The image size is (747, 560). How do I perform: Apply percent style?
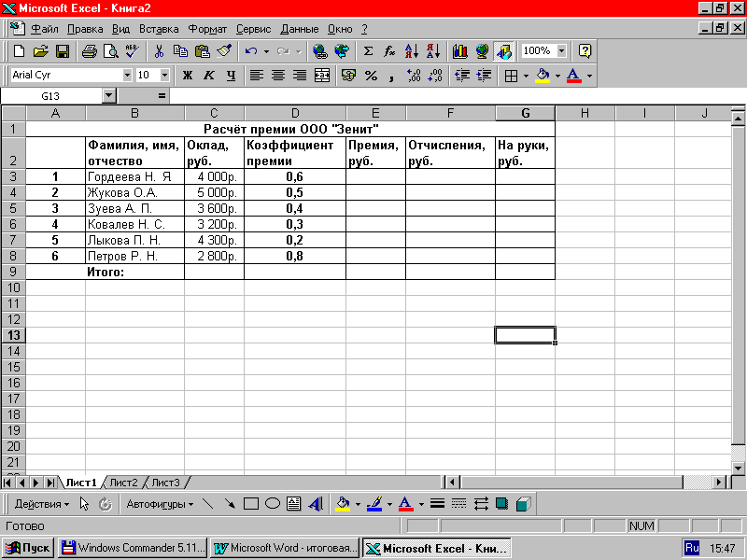point(371,76)
